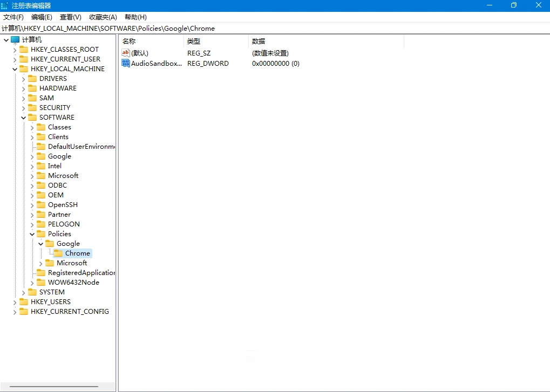Restore down the registry editor window
The height and width of the screenshot is (392, 550).
(x=513, y=5)
